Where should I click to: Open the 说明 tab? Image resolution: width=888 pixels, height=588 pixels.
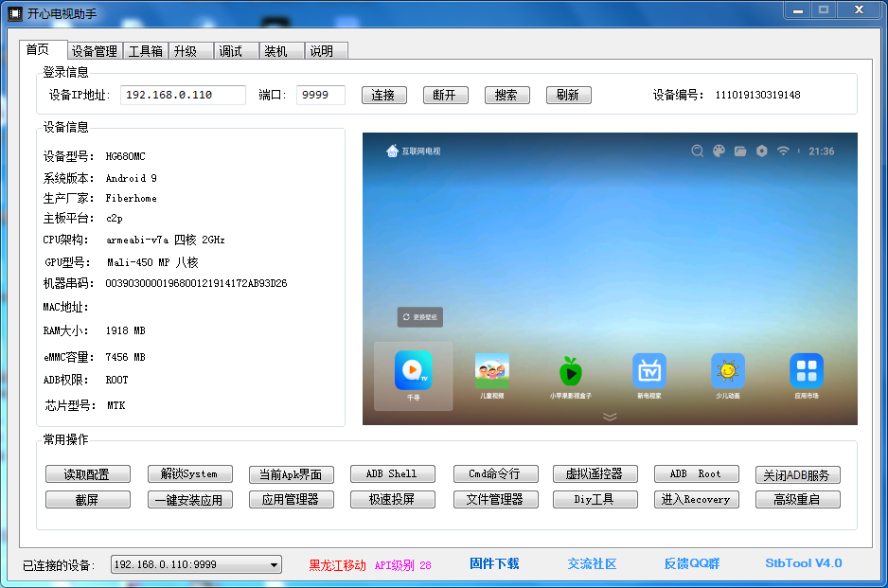click(x=327, y=51)
